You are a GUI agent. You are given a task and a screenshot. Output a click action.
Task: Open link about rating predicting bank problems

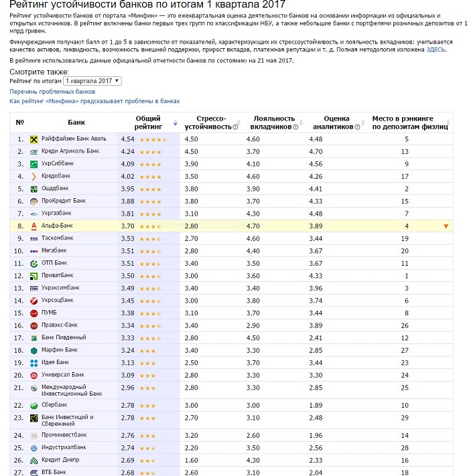pos(94,101)
